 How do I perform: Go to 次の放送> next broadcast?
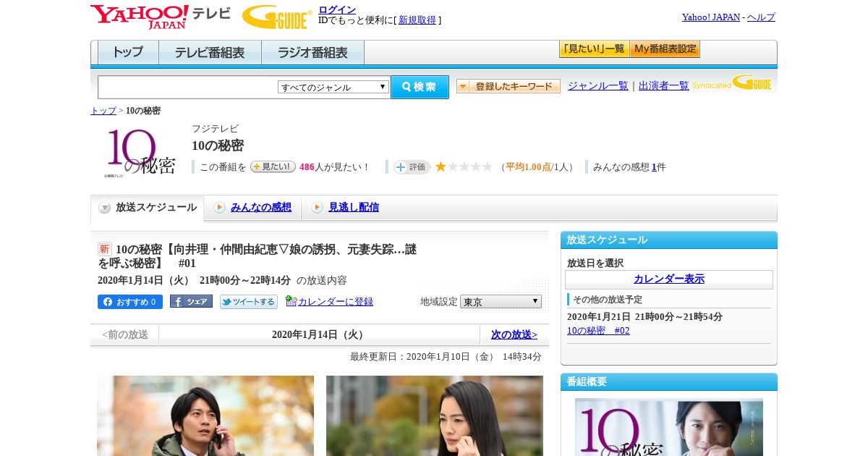pyautogui.click(x=514, y=334)
